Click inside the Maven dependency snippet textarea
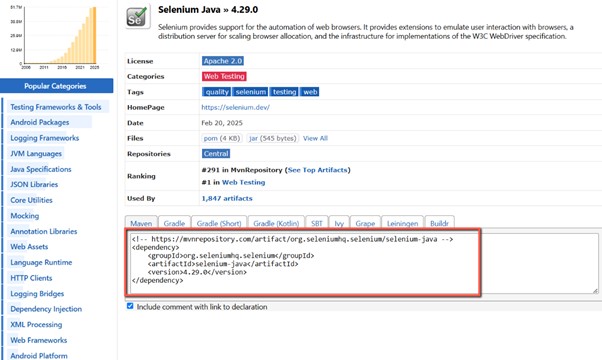This screenshot has height=360, width=602. tap(364, 263)
